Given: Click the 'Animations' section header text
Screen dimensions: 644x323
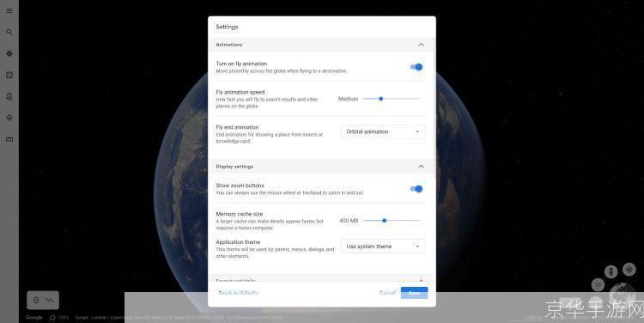Looking at the screenshot, I should (229, 45).
